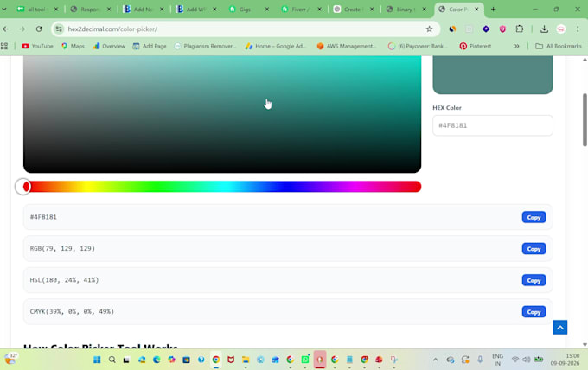Click the hue slider handle
588x370 pixels.
click(x=22, y=187)
